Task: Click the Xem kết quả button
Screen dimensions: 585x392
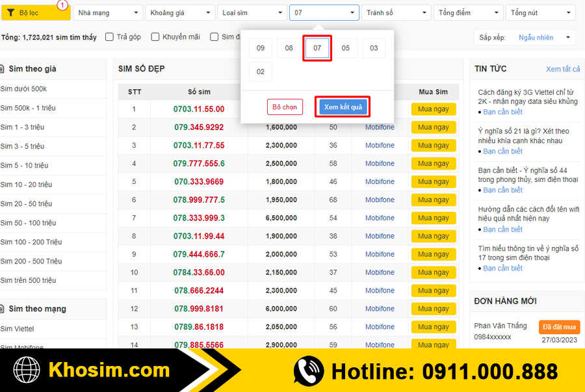Action: tap(343, 106)
